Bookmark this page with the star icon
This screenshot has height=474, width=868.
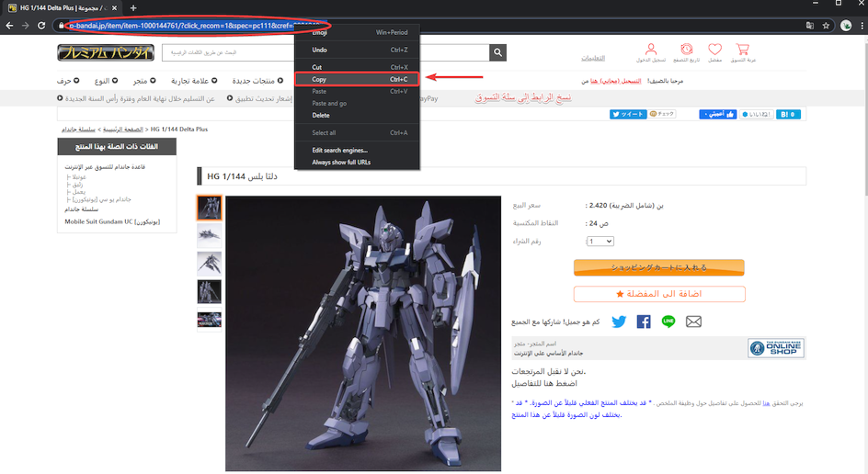(826, 26)
